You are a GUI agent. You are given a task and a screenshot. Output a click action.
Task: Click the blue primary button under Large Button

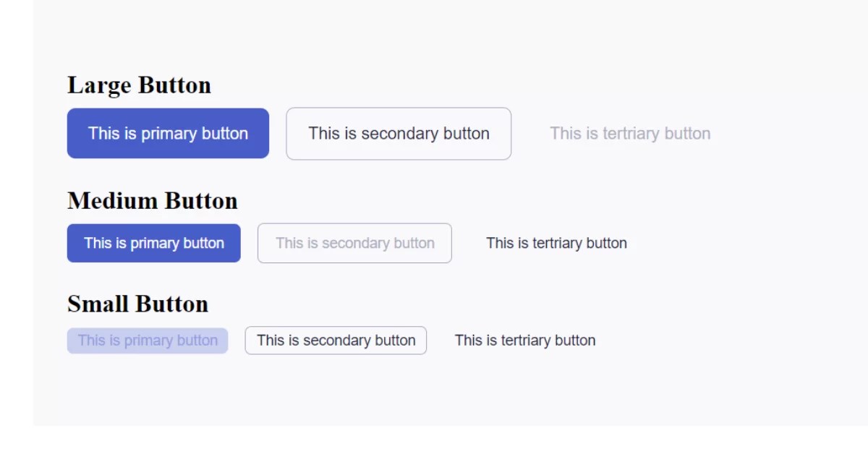tap(168, 133)
